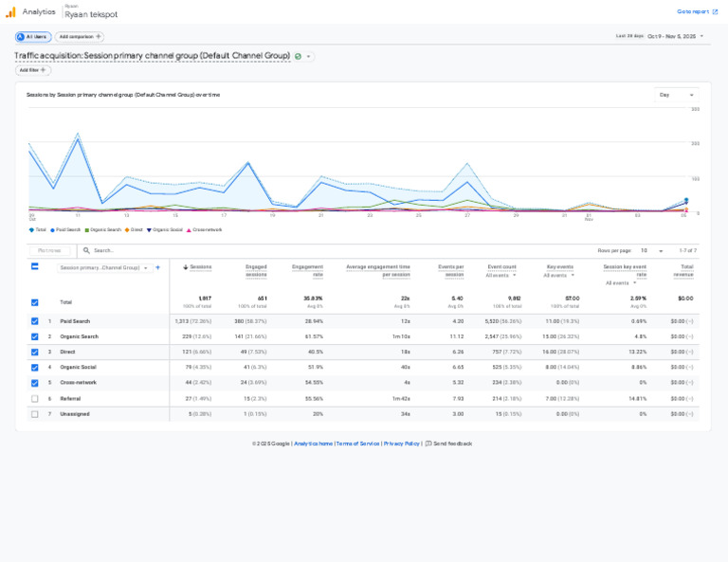Image resolution: width=728 pixels, height=562 pixels.
Task: Uncheck the Cross-network row checkbox
Action: coord(35,383)
